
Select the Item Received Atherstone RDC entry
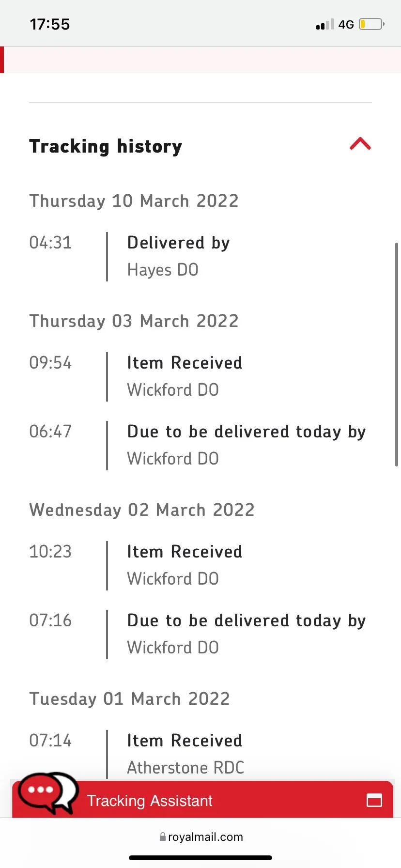(200, 754)
